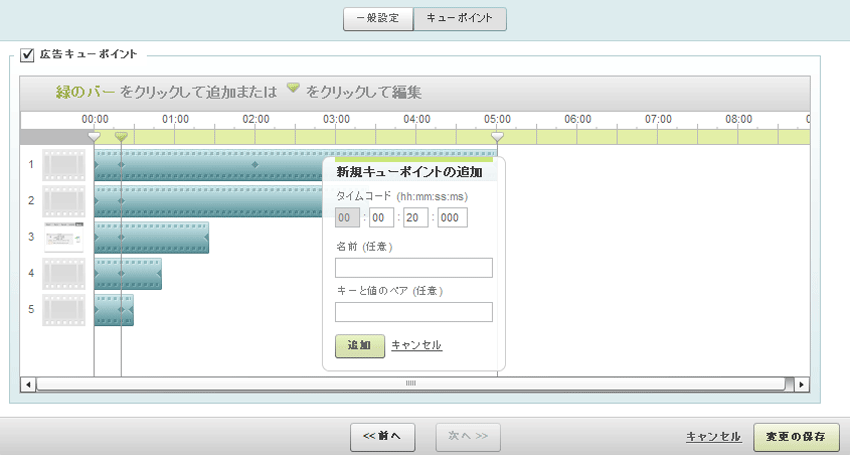Click the bottom キャンセル link
This screenshot has height=455, width=850.
(x=713, y=437)
